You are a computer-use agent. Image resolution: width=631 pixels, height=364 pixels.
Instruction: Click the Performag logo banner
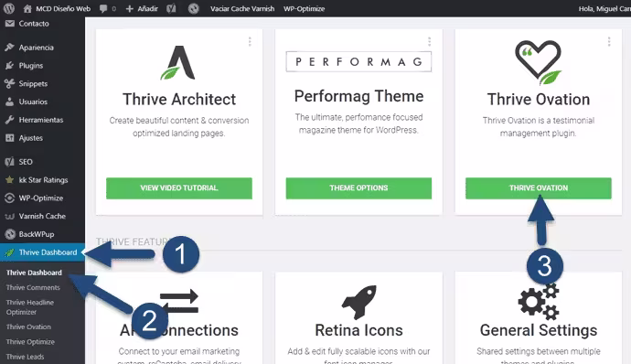coord(358,61)
